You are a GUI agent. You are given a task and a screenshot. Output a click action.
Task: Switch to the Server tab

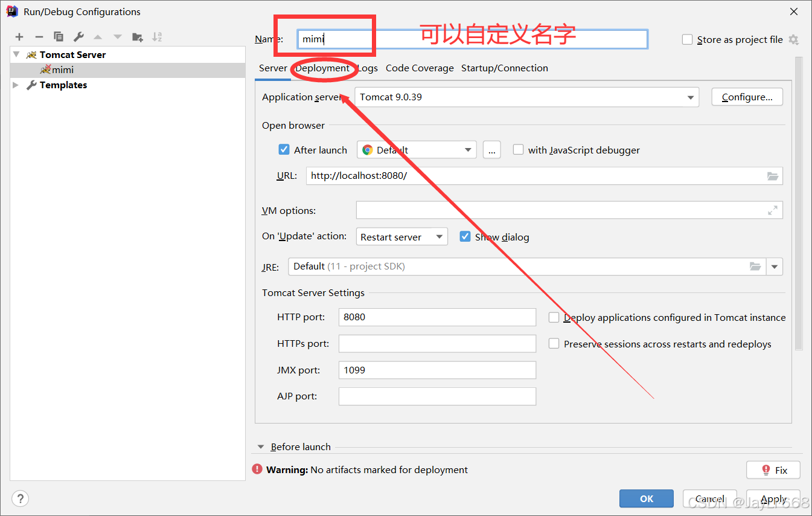(273, 68)
